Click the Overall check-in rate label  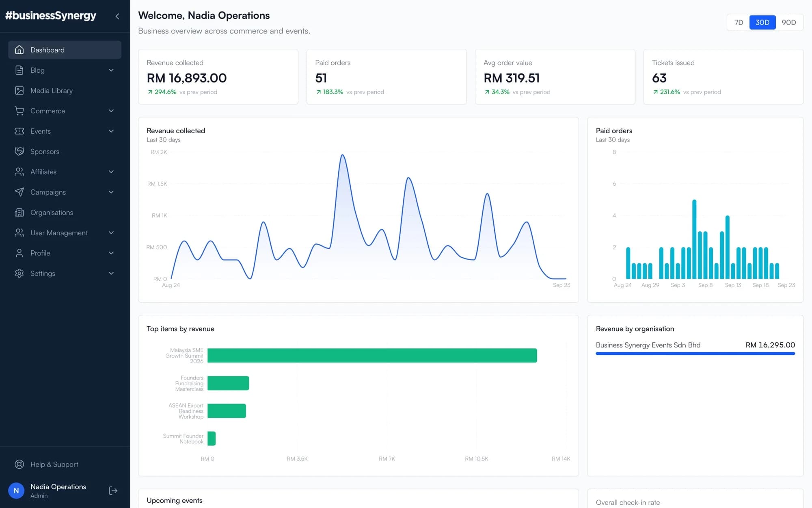point(628,502)
